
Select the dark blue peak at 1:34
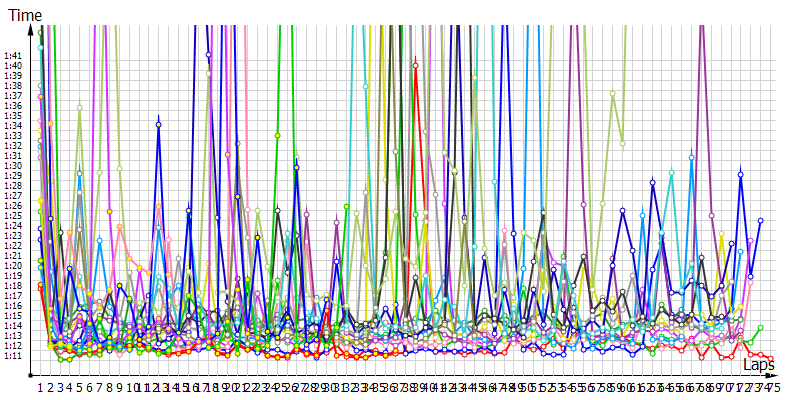pyautogui.click(x=158, y=125)
